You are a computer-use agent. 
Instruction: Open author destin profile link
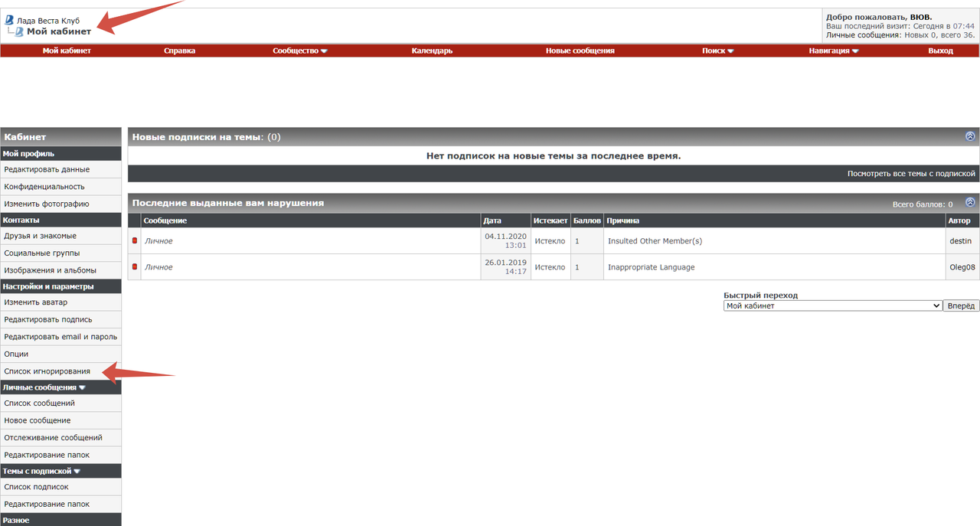(960, 240)
